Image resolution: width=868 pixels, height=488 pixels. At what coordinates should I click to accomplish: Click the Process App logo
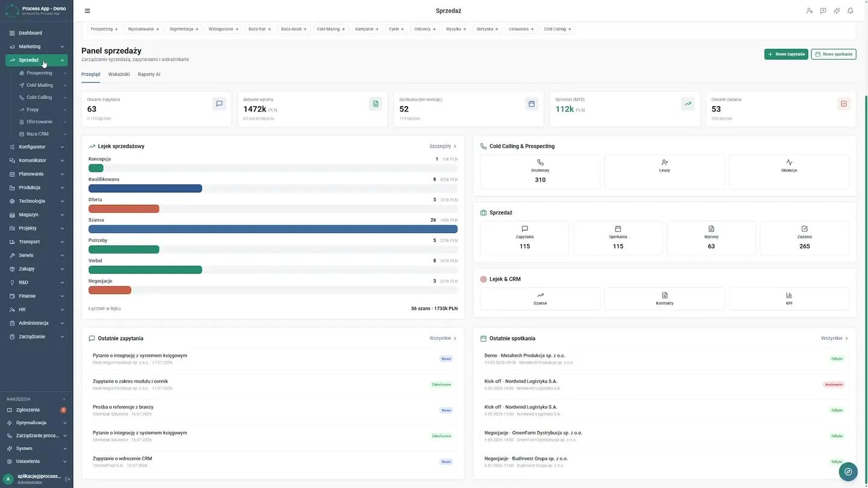point(12,10)
